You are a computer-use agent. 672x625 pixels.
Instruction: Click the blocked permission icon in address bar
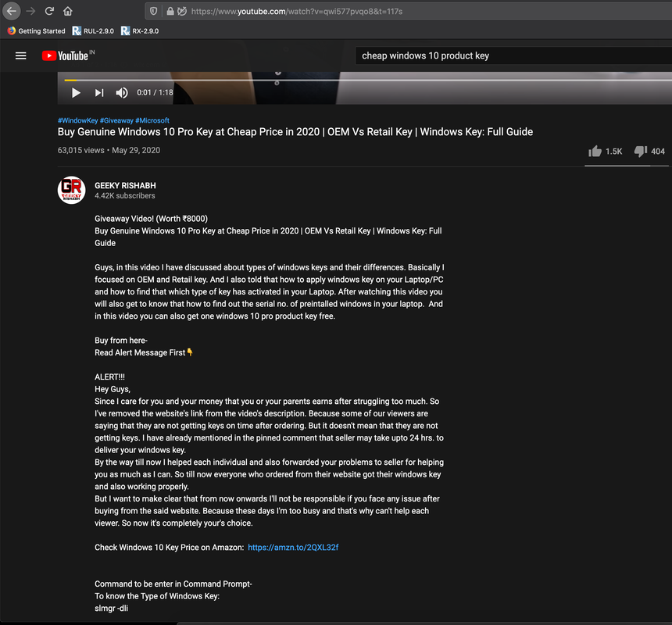click(182, 11)
